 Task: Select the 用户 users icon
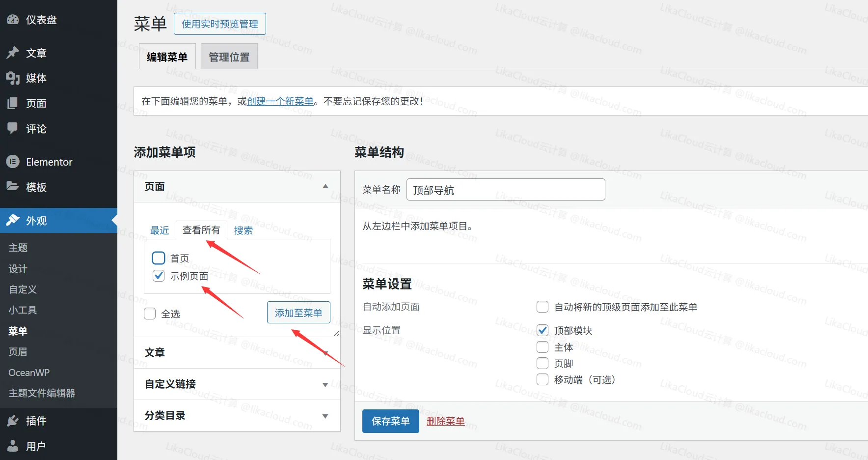pos(13,446)
